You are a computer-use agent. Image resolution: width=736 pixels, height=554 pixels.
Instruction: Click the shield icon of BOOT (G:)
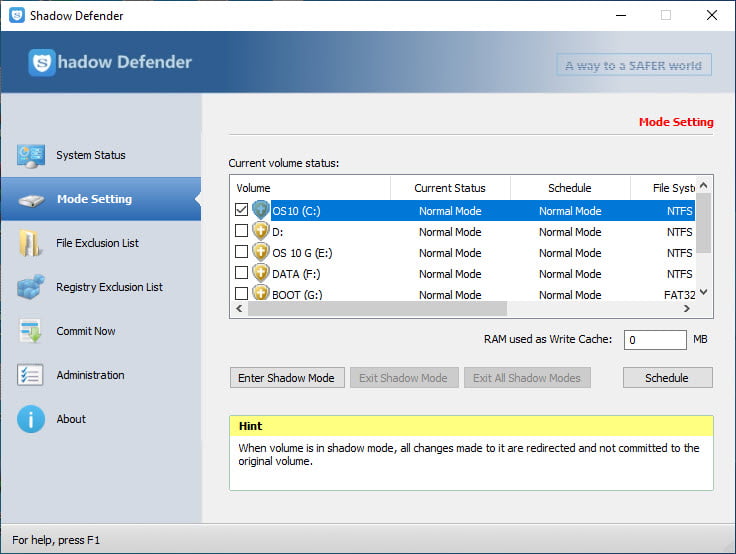click(x=261, y=293)
